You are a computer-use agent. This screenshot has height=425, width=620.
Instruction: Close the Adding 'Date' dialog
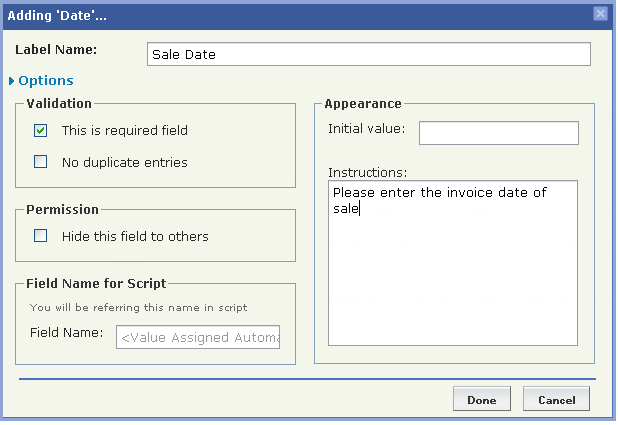pos(600,13)
